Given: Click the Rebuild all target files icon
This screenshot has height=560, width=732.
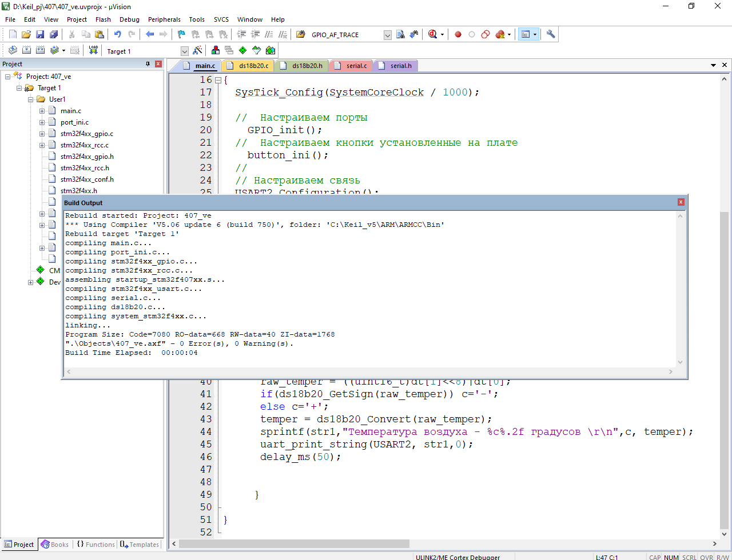Looking at the screenshot, I should [x=40, y=50].
